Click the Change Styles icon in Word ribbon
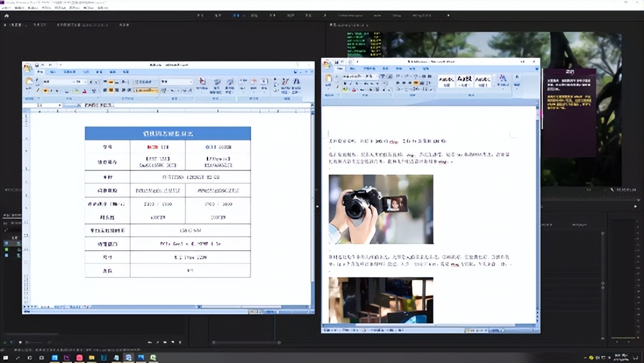The width and height of the screenshot is (644, 363). (503, 80)
